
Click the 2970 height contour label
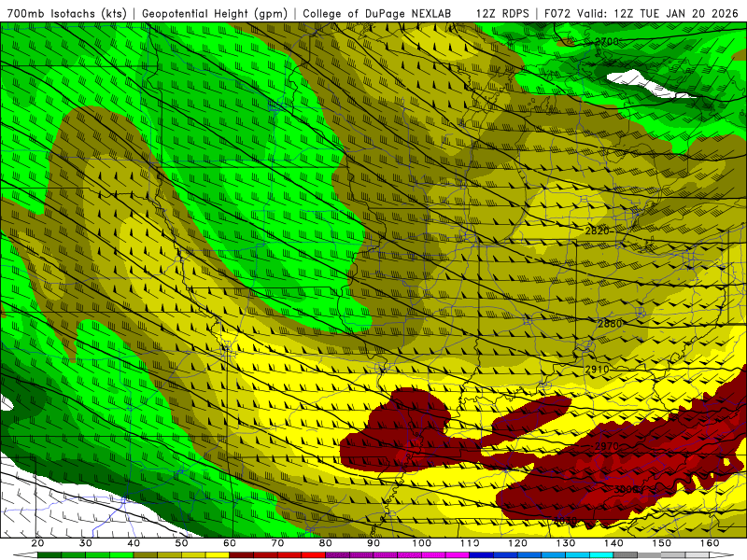(x=606, y=446)
